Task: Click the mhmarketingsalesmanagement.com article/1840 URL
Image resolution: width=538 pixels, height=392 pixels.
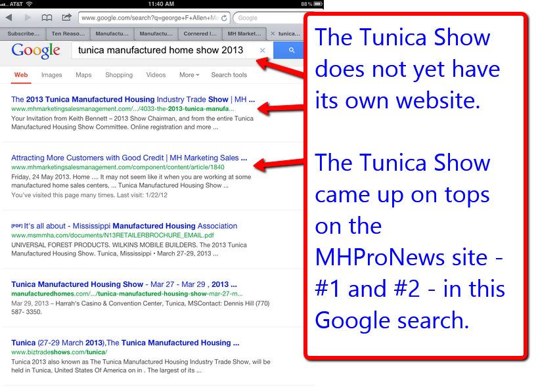Action: click(x=118, y=167)
